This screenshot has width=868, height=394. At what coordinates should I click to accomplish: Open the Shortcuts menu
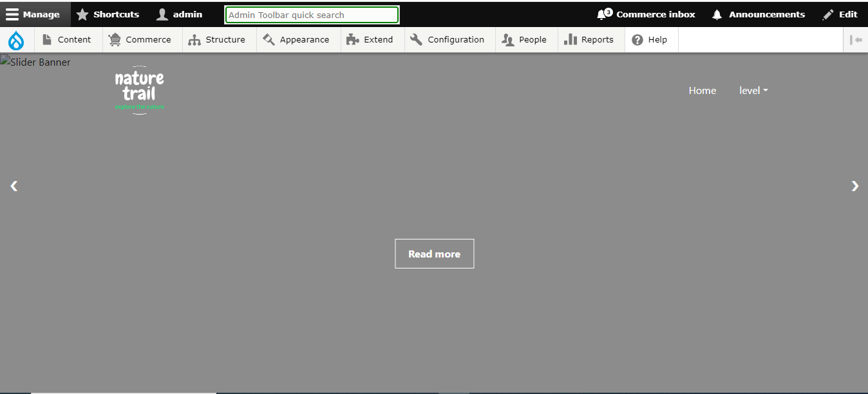[x=108, y=14]
